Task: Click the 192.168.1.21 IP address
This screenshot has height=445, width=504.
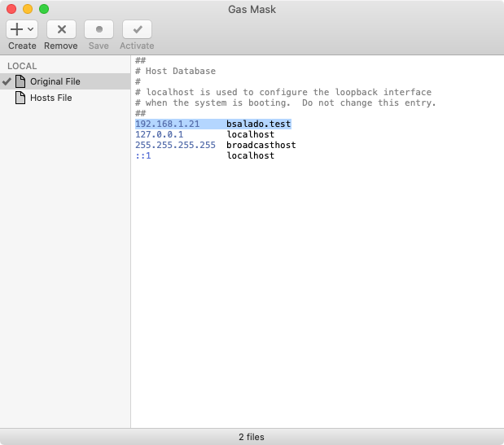Action: click(167, 124)
